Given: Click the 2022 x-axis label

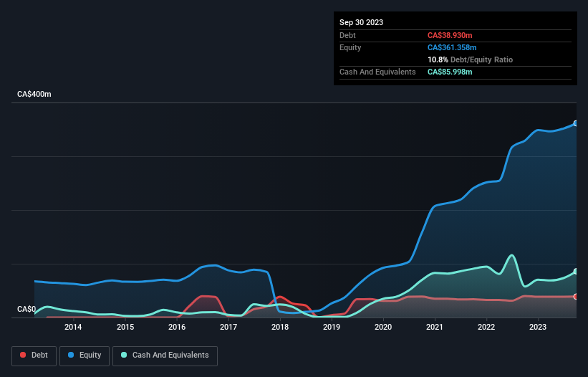Looking at the screenshot, I should (486, 327).
